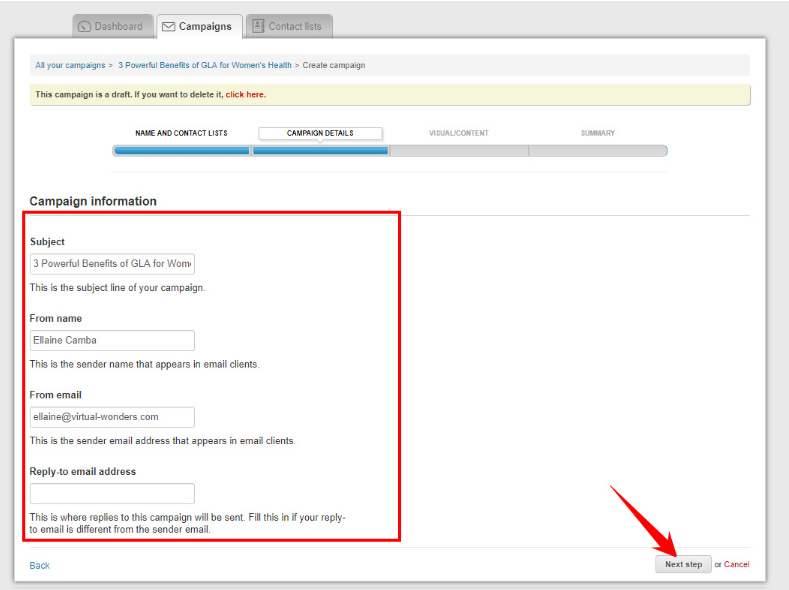Click the 'Reply-to email address' label

pyautogui.click(x=83, y=472)
